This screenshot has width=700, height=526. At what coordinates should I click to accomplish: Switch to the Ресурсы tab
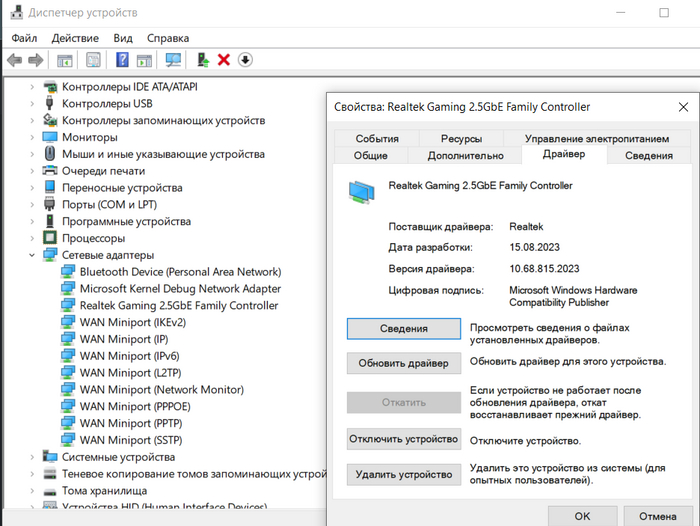pyautogui.click(x=461, y=138)
